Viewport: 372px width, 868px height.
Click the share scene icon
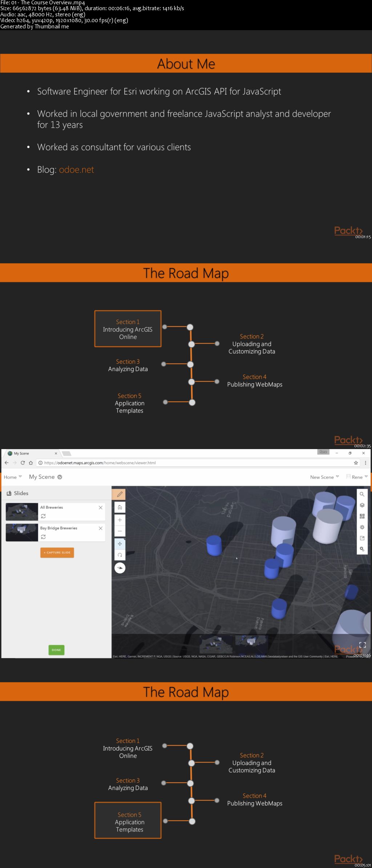[x=362, y=538]
